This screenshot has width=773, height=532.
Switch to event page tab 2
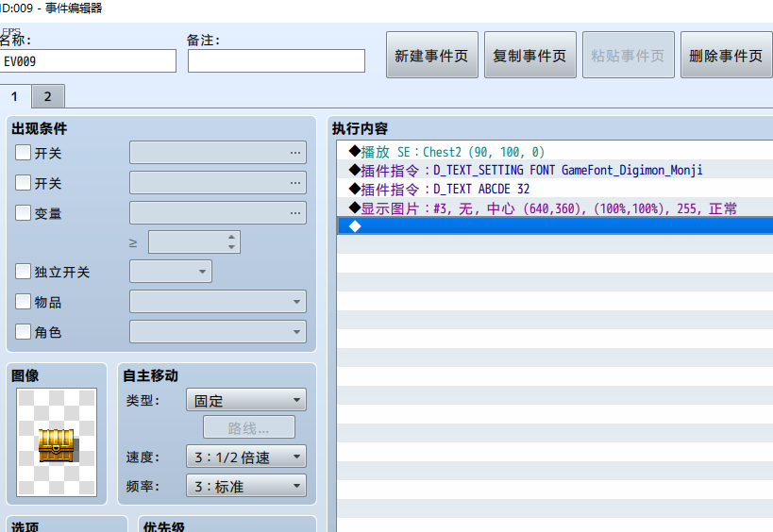tap(48, 96)
